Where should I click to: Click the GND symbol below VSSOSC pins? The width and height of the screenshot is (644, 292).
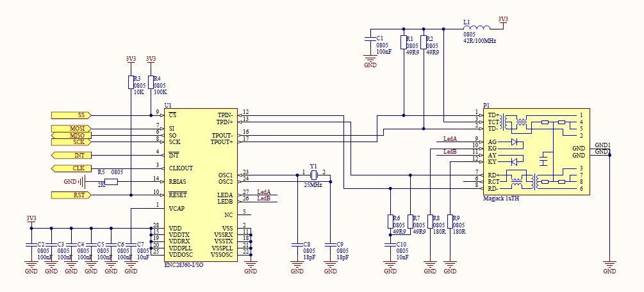point(251,268)
